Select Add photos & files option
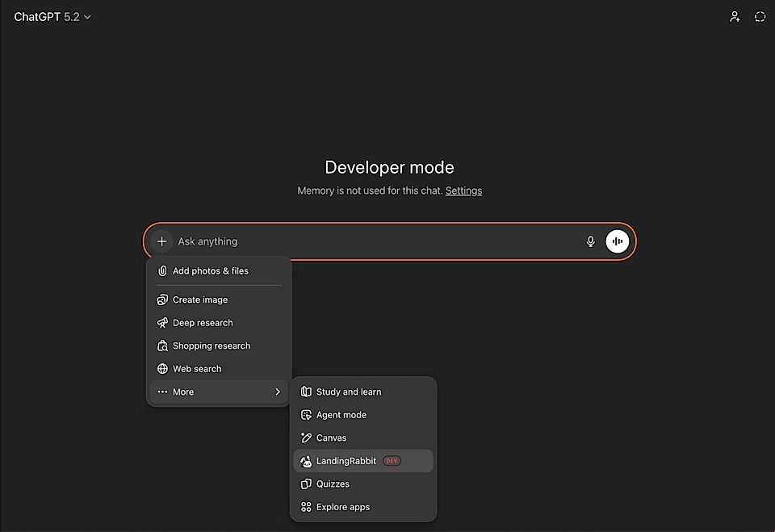Image resolution: width=775 pixels, height=532 pixels. pos(210,271)
